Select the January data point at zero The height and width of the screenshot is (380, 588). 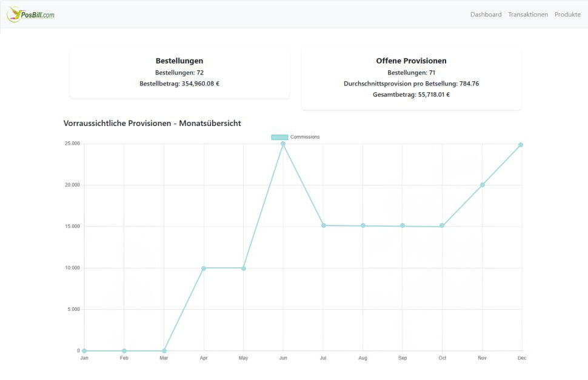(84, 351)
